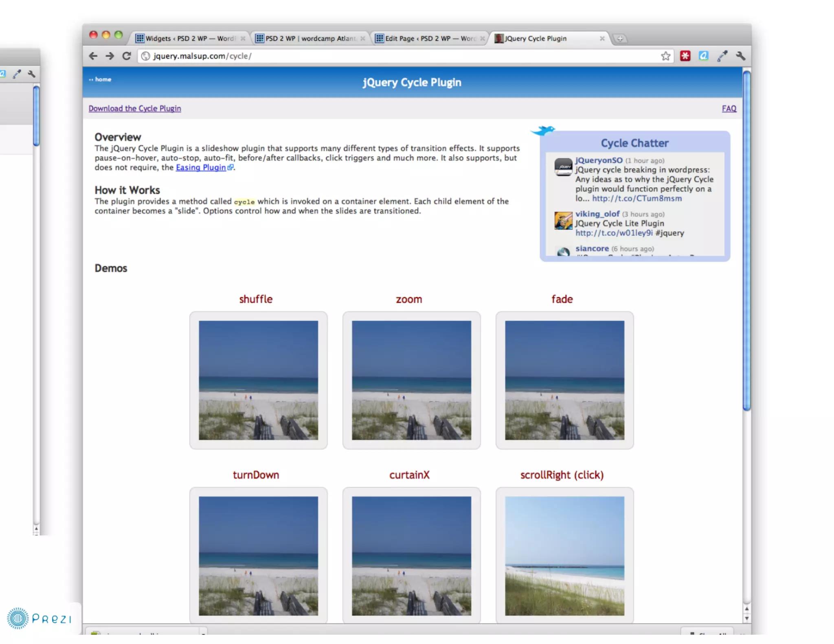Open a new tab with plus button

(x=620, y=39)
